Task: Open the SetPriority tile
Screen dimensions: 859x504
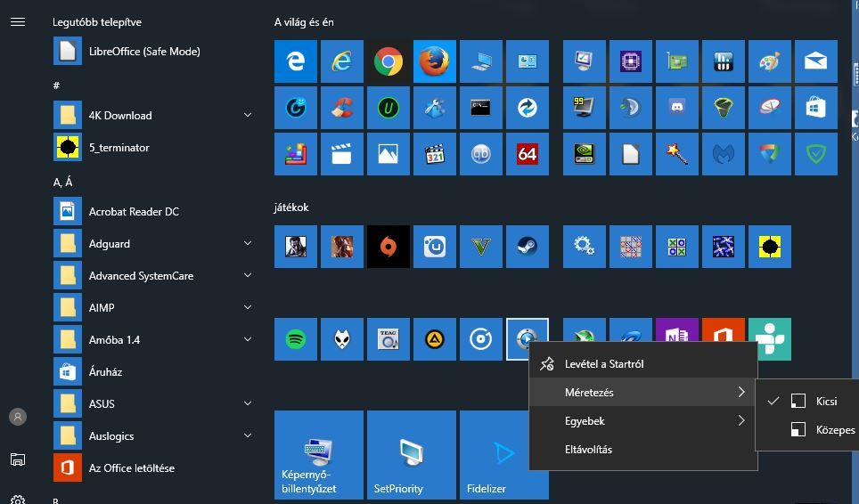Action: [412, 455]
